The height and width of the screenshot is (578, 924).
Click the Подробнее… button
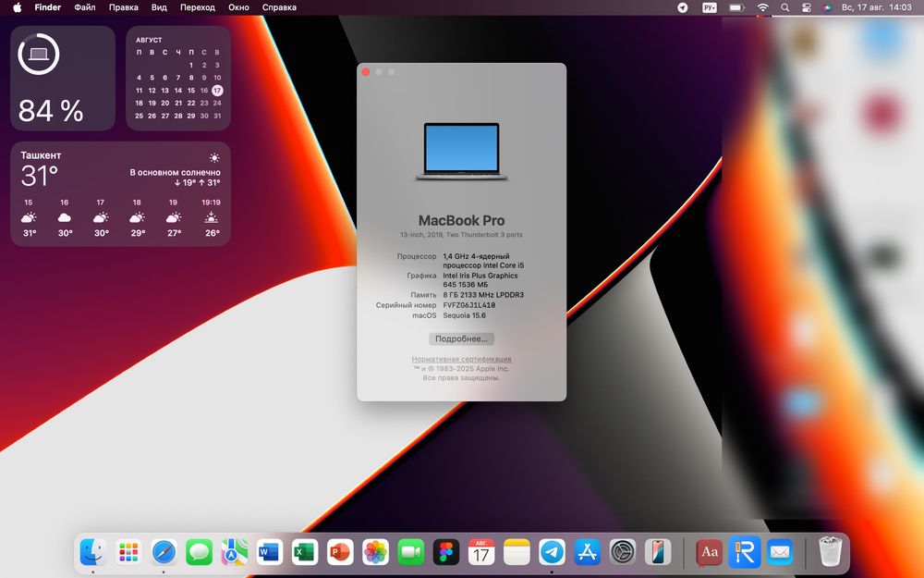tap(461, 339)
